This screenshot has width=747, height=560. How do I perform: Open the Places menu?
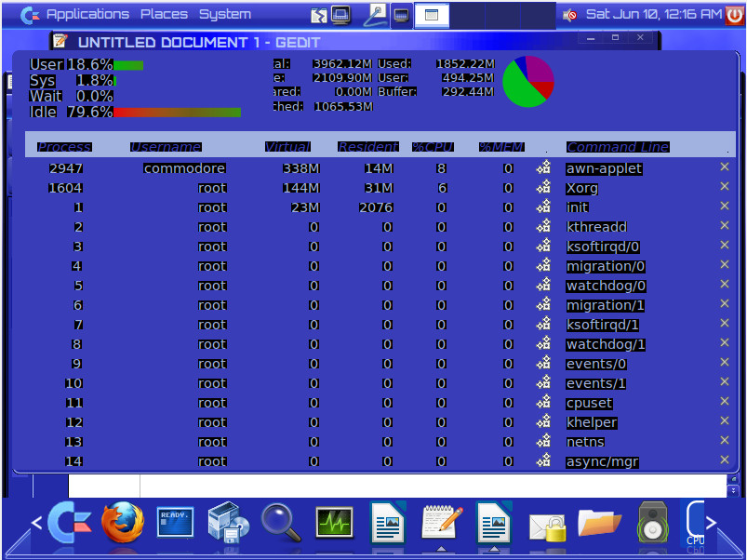tap(164, 14)
